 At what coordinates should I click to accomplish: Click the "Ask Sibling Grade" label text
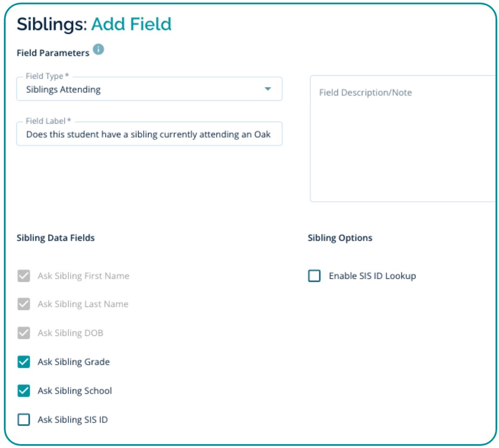pos(74,362)
